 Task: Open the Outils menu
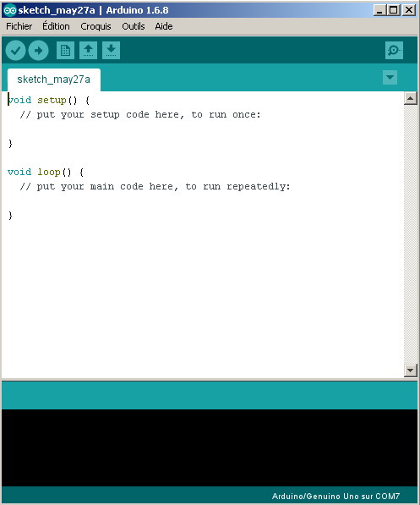[134, 26]
